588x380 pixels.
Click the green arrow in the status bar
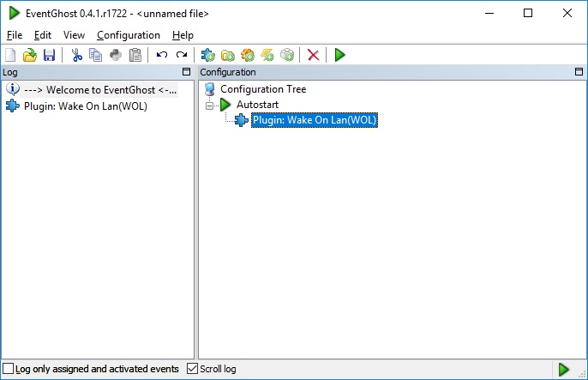(563, 370)
